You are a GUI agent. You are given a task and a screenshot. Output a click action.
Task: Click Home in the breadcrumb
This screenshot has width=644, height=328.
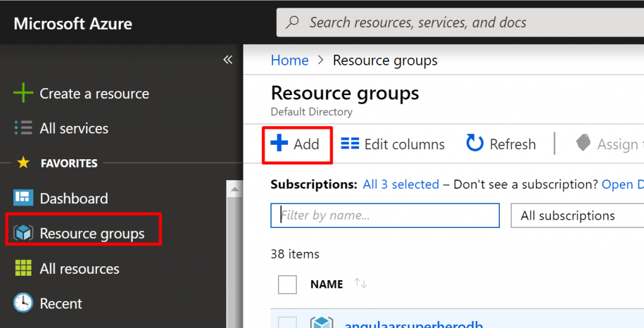pos(289,60)
